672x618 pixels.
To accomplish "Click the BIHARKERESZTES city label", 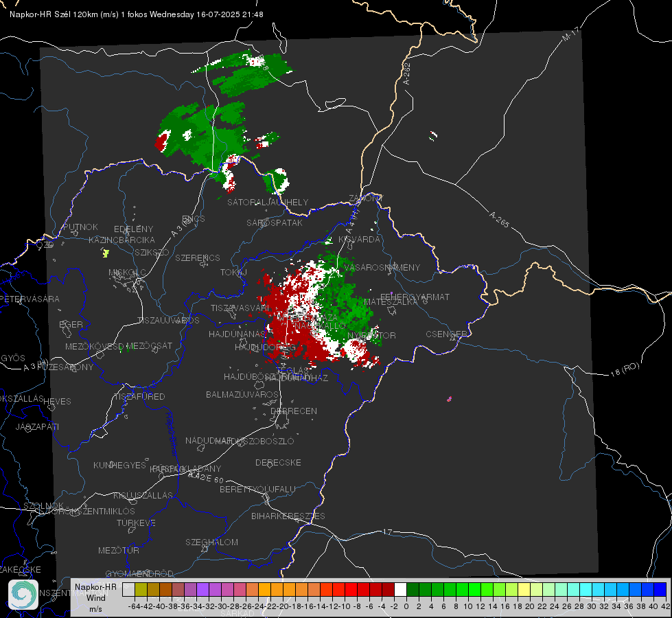I will coord(288,516).
